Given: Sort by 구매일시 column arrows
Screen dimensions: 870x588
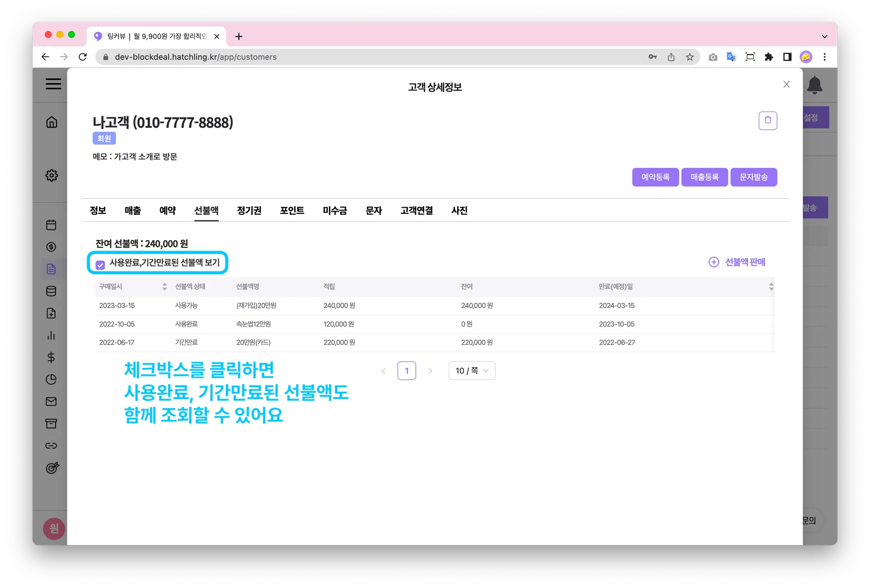Looking at the screenshot, I should click(x=164, y=287).
